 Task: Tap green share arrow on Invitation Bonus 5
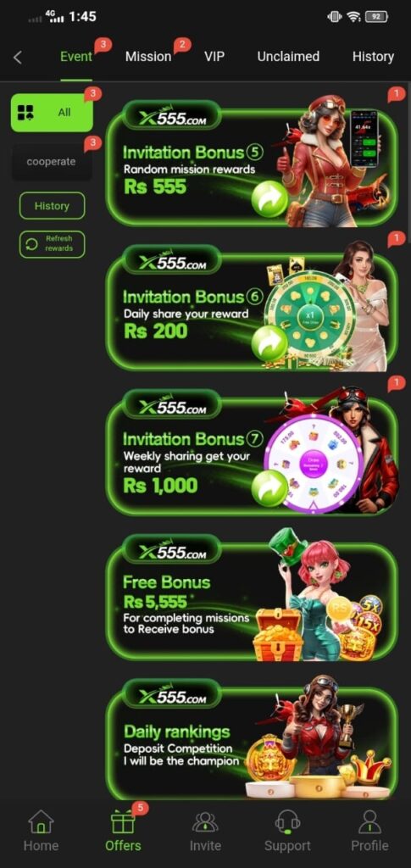269,199
